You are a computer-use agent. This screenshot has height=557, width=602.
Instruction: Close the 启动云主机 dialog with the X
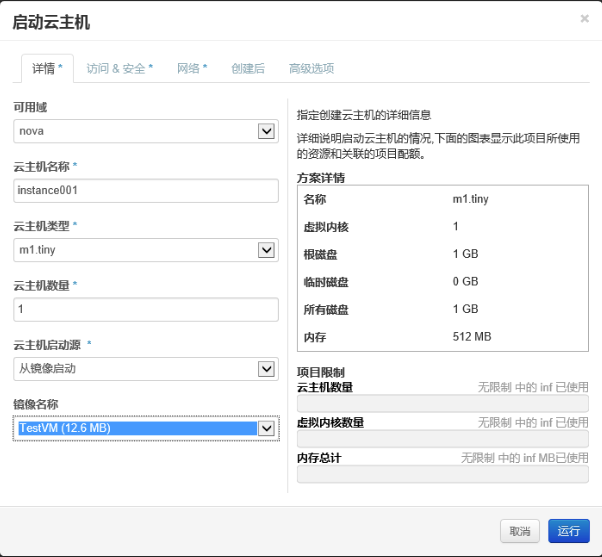coord(584,19)
